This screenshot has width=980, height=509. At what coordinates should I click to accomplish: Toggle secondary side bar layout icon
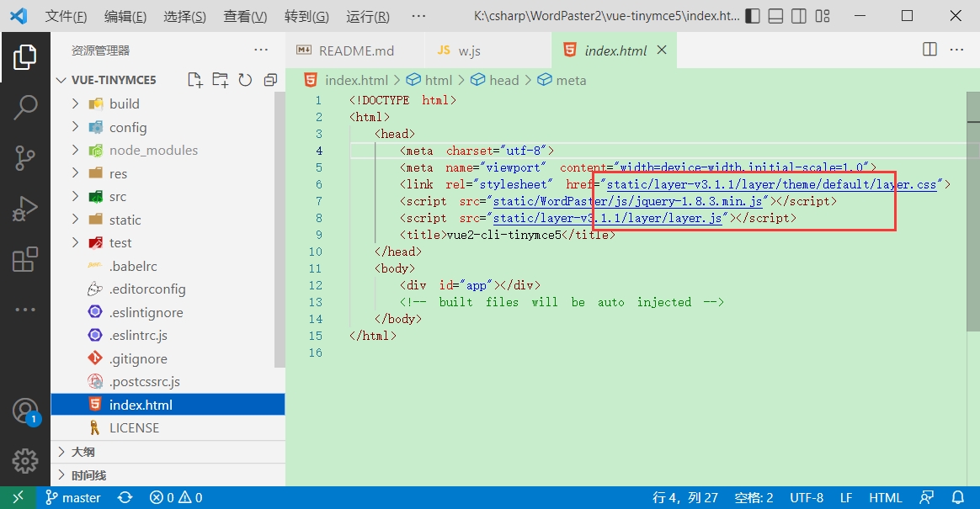(x=799, y=16)
